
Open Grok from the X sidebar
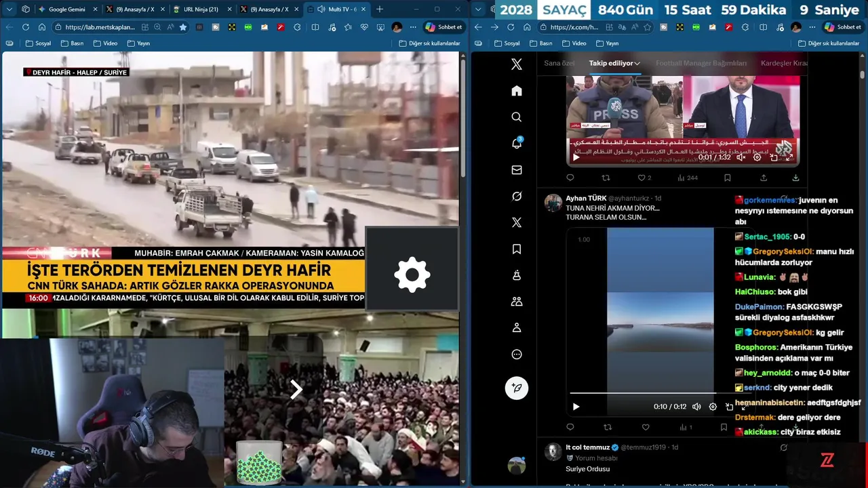517,197
